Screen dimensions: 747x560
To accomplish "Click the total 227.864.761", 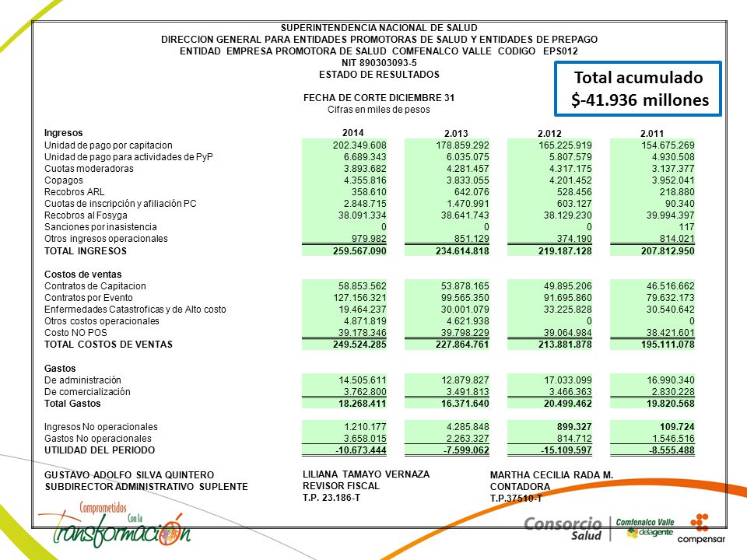I will [462, 345].
